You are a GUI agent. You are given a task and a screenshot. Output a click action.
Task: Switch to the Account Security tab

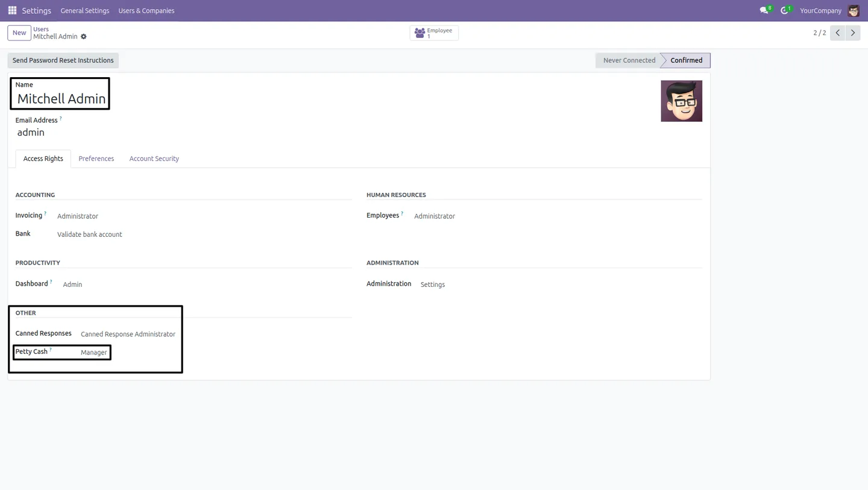(154, 159)
